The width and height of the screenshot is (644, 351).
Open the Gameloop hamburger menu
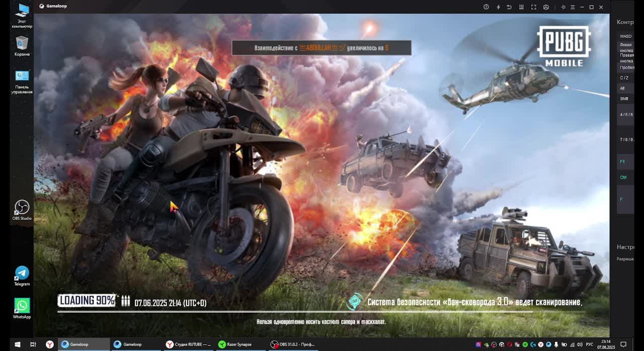[573, 7]
